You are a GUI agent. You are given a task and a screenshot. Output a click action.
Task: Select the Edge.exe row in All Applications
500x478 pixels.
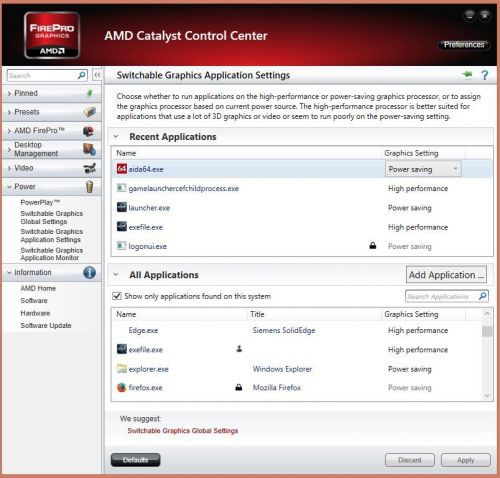[297, 330]
